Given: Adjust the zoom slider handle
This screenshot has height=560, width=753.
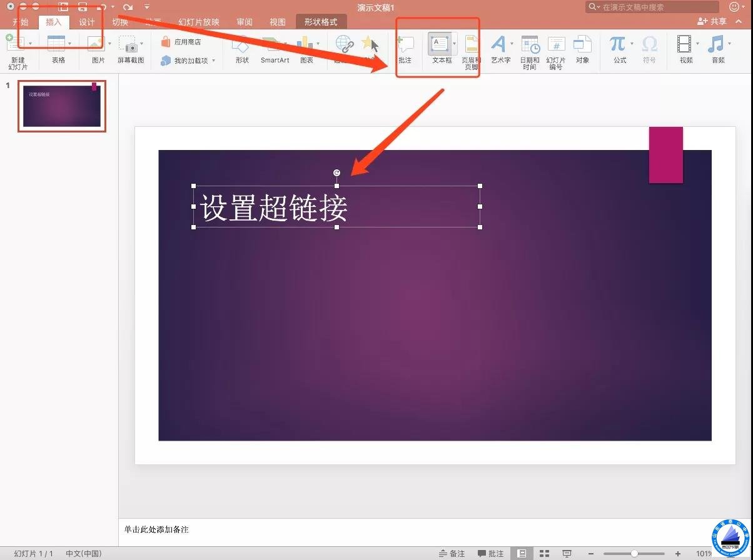Looking at the screenshot, I should [634, 553].
